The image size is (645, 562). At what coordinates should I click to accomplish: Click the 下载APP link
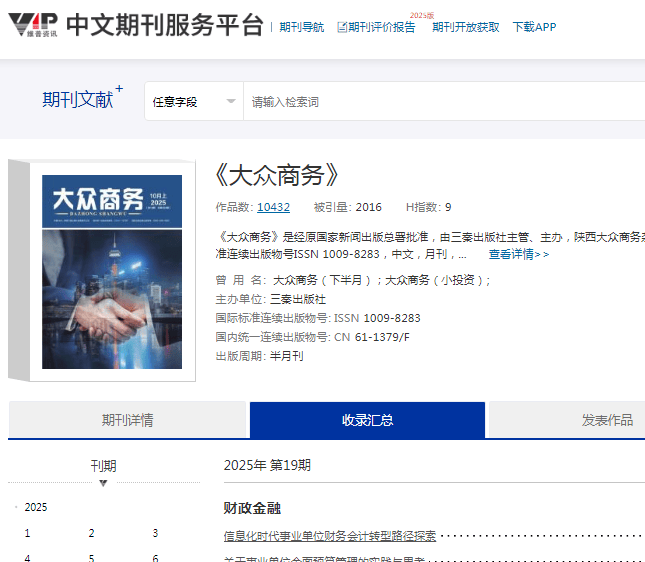[x=534, y=27]
